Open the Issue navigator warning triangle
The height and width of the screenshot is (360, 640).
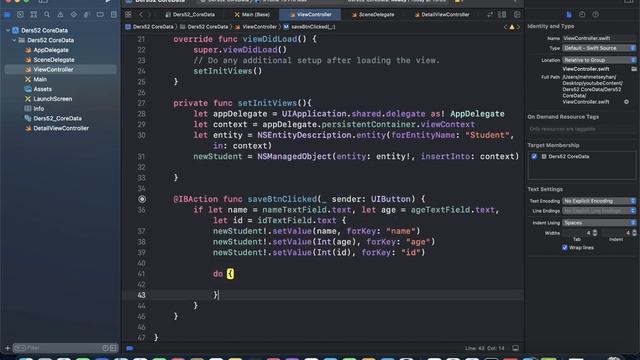(60, 15)
